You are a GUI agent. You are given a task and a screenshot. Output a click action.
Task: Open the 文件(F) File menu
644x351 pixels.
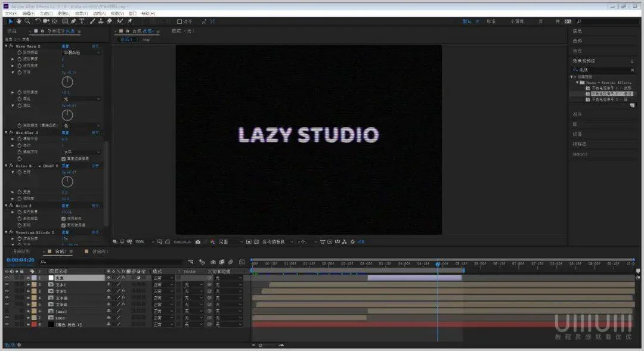click(11, 14)
